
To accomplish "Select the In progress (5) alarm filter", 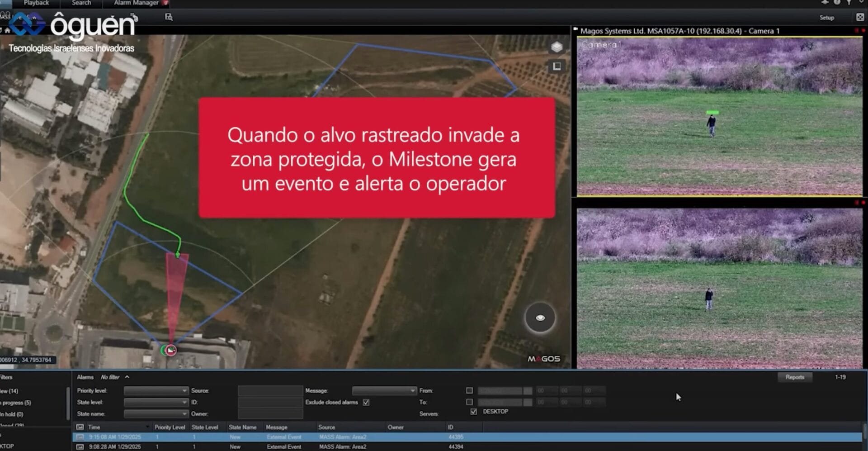I will pos(16,403).
